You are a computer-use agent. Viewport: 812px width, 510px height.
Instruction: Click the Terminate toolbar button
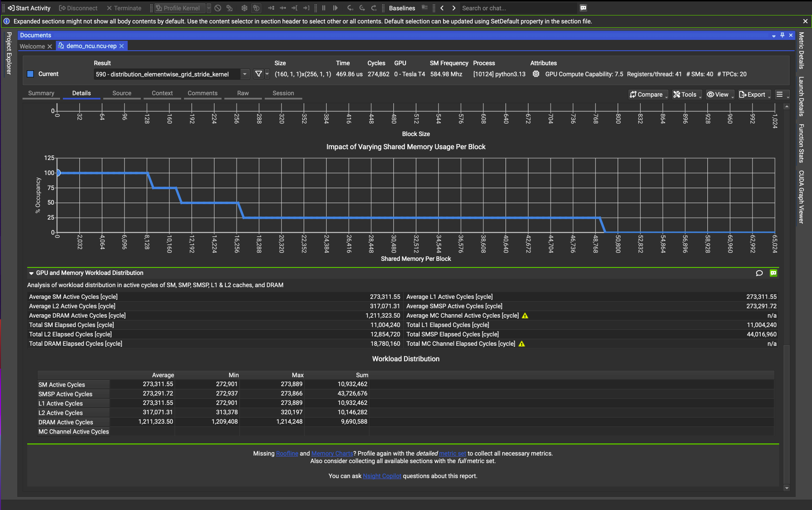pyautogui.click(x=124, y=8)
